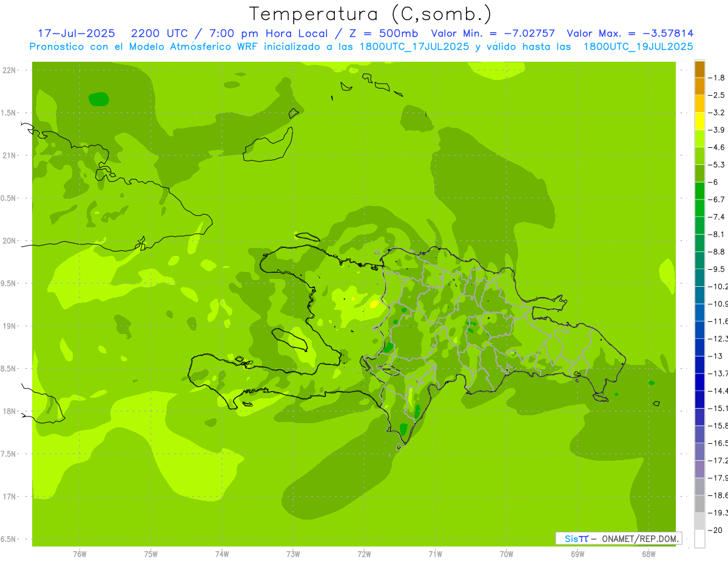Click the "74W" longitude label
728x562 pixels.
222,554
